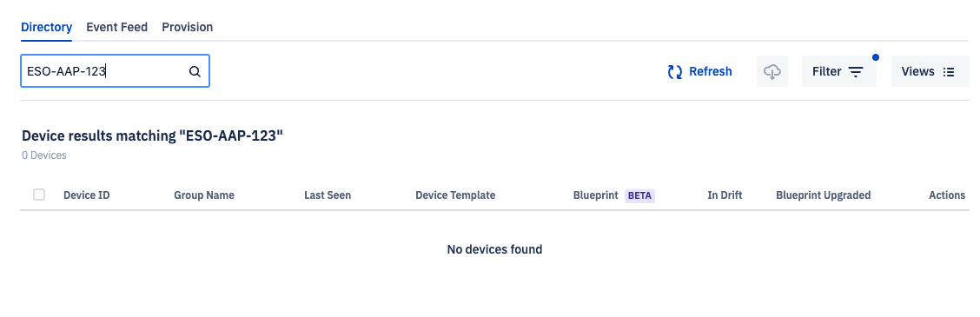980x317 pixels.
Task: Click the Refresh circular arrows icon
Action: pos(675,72)
